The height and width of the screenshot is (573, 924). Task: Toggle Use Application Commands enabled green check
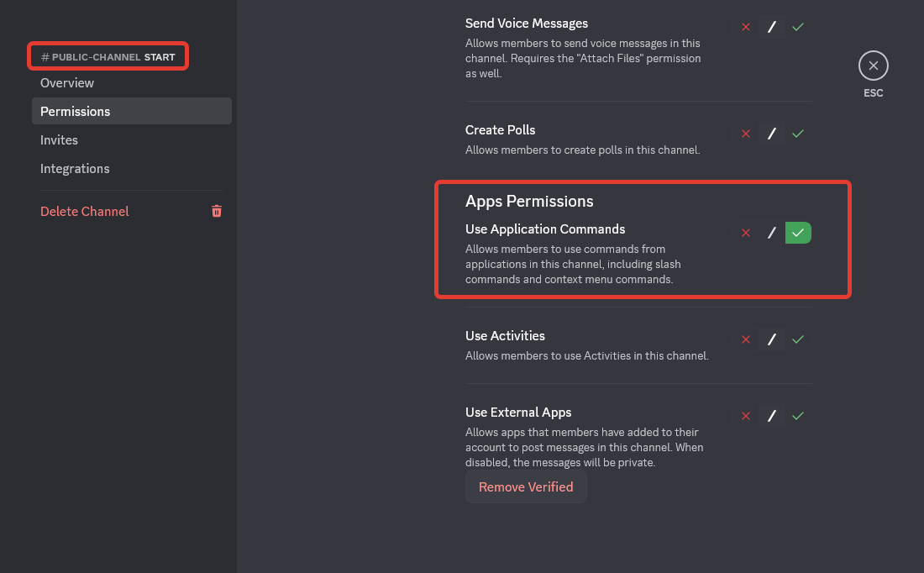(x=798, y=233)
